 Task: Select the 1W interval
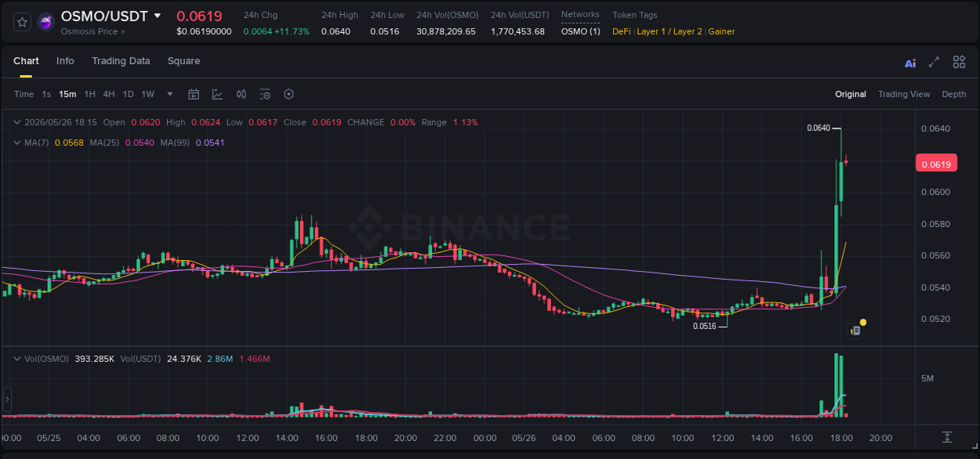point(148,94)
